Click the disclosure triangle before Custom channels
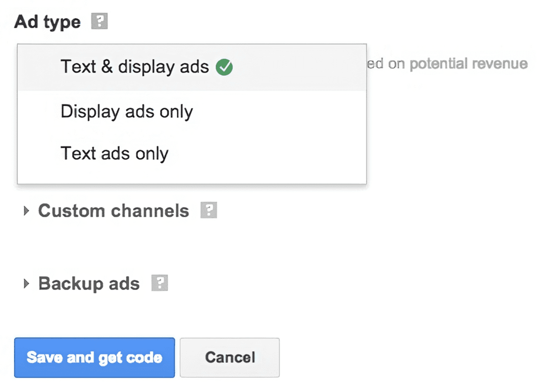This screenshot has height=392, width=548. click(x=26, y=211)
